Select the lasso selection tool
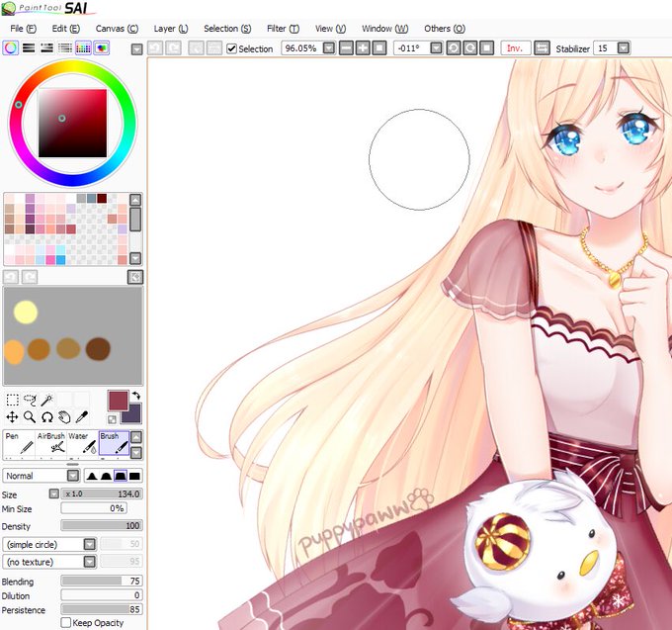Image resolution: width=672 pixels, height=630 pixels. pos(30,400)
